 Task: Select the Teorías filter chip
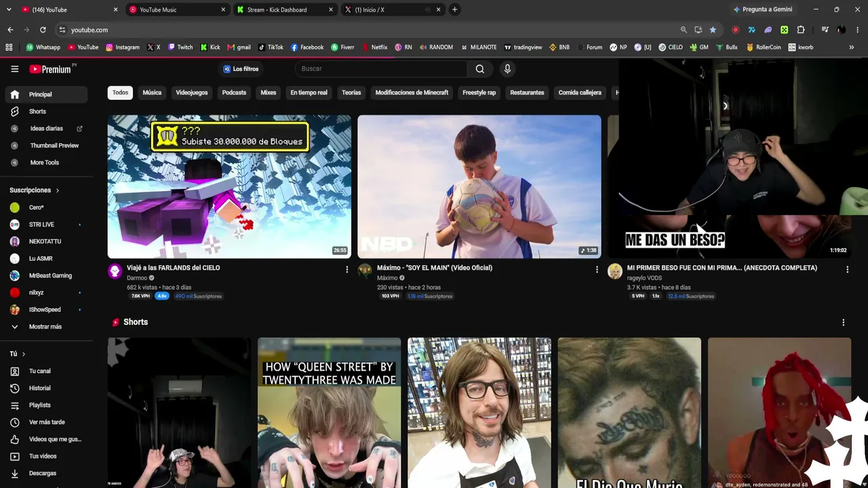coord(351,92)
